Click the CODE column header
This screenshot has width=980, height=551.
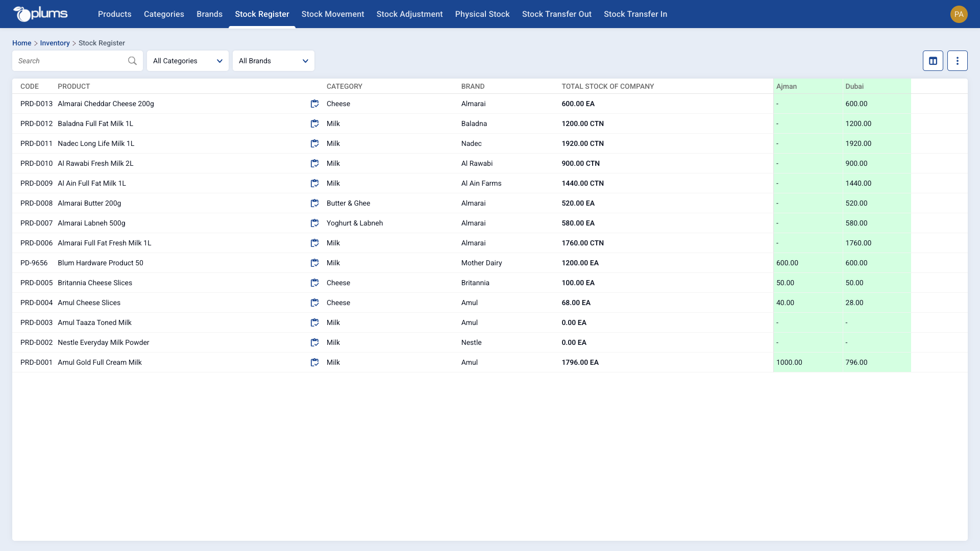coord(30,86)
